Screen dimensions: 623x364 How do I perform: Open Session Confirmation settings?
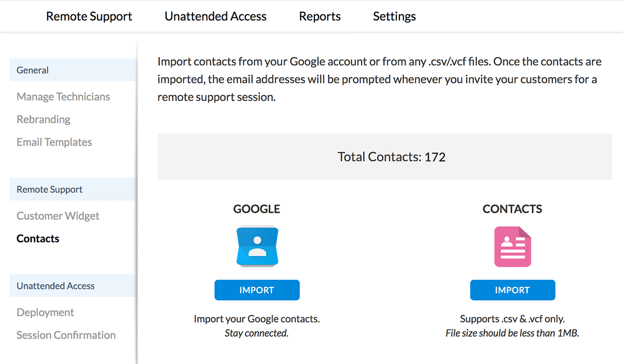tap(66, 335)
